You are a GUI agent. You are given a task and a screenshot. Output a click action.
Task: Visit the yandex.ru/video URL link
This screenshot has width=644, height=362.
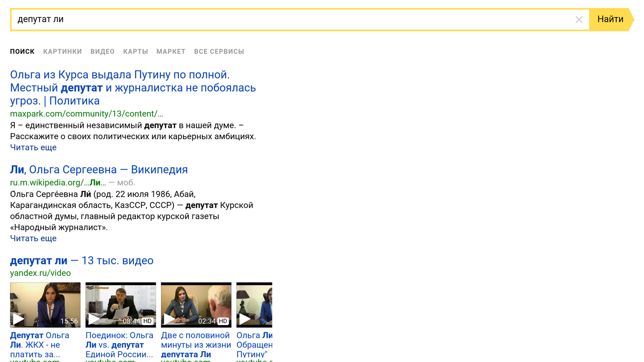tap(40, 273)
